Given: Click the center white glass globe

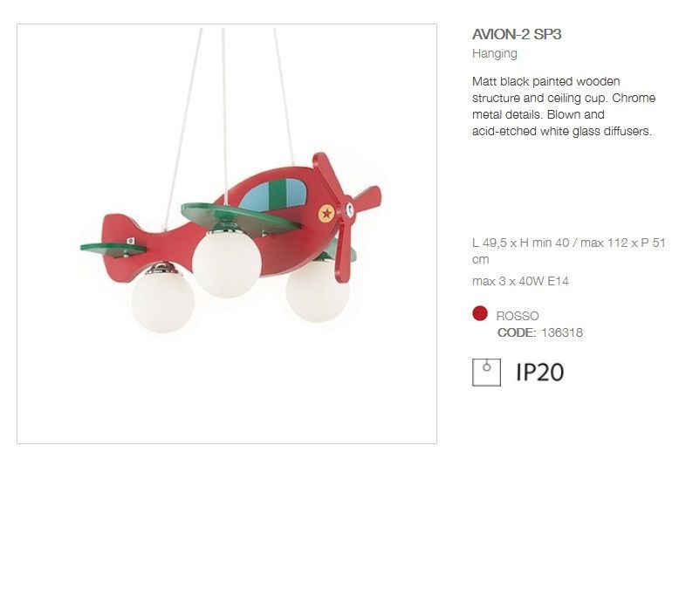Looking at the screenshot, I should [x=227, y=264].
